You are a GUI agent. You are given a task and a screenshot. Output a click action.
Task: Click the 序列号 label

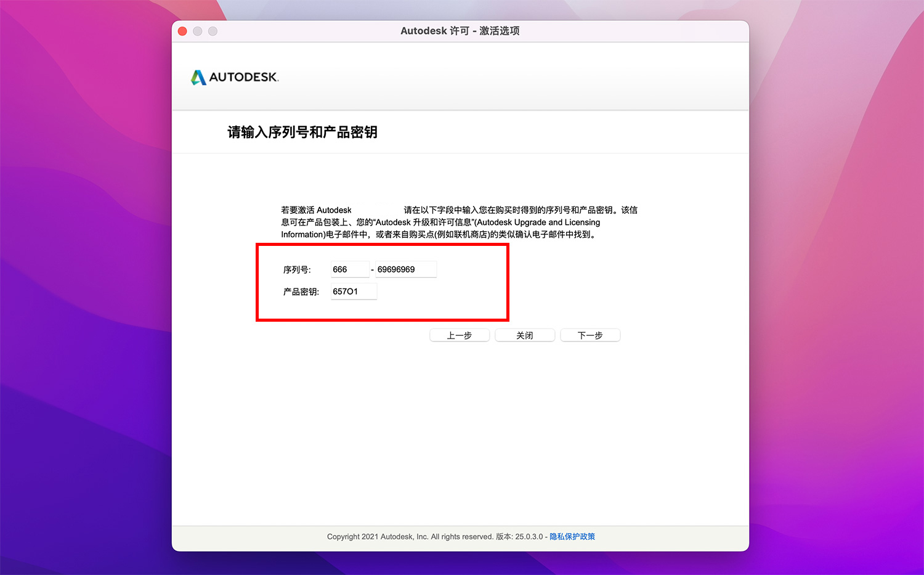point(297,270)
